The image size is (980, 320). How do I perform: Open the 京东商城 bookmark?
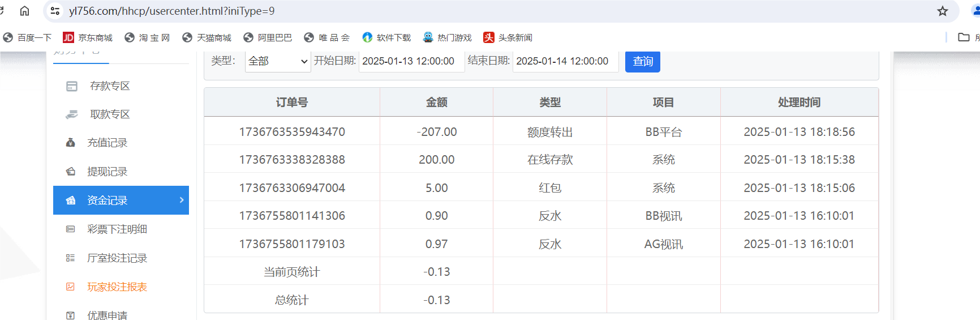tap(88, 37)
